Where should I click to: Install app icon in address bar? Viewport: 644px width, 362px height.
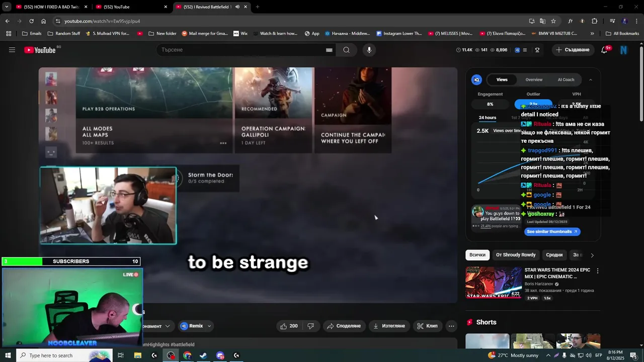[x=532, y=21]
